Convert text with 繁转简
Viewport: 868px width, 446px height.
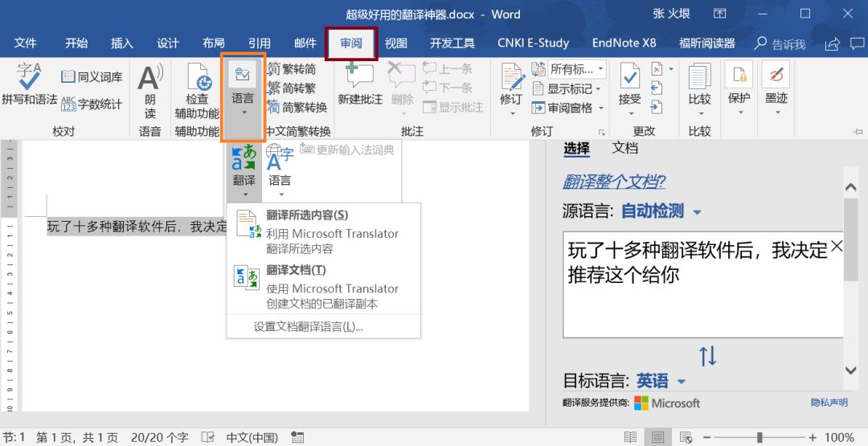click(x=292, y=69)
